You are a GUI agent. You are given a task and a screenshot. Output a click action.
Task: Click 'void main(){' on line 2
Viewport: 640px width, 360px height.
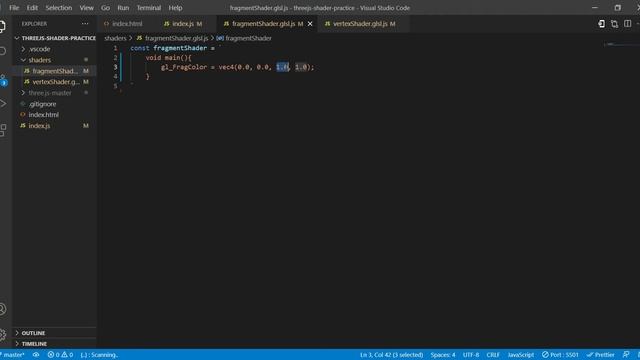[x=169, y=58]
